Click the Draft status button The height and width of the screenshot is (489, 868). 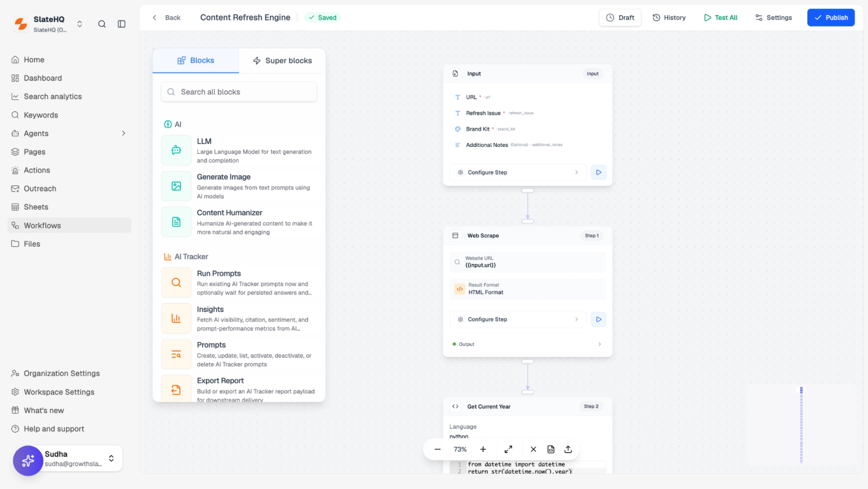point(620,17)
